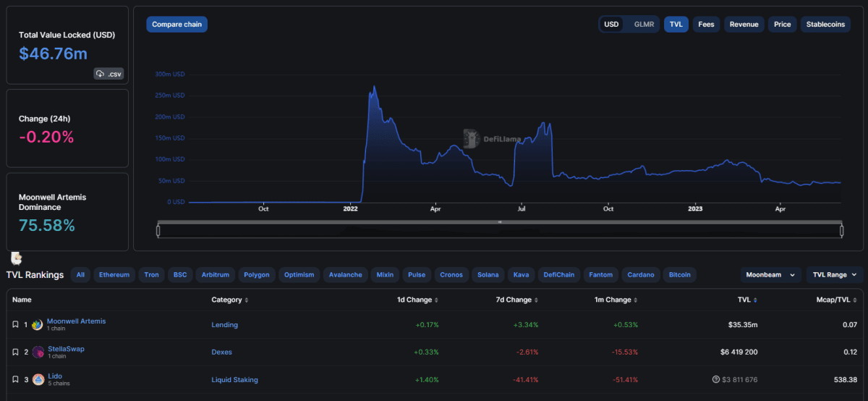Open the Moonbeam chain dropdown
This screenshot has width=868, height=401.
(770, 275)
